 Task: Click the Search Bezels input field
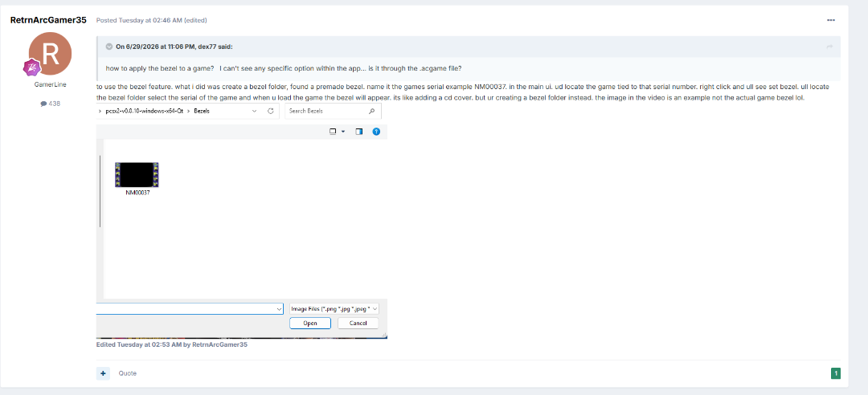coord(333,112)
